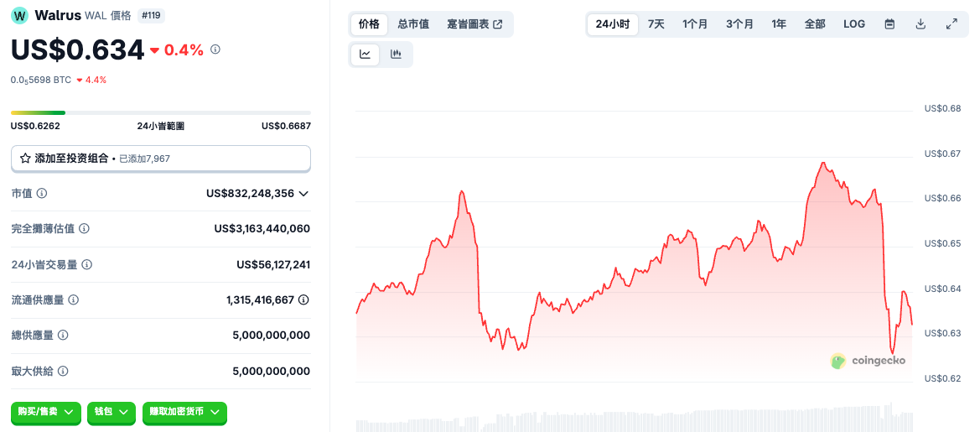Show info tooltip for 最大供給

click(x=63, y=371)
